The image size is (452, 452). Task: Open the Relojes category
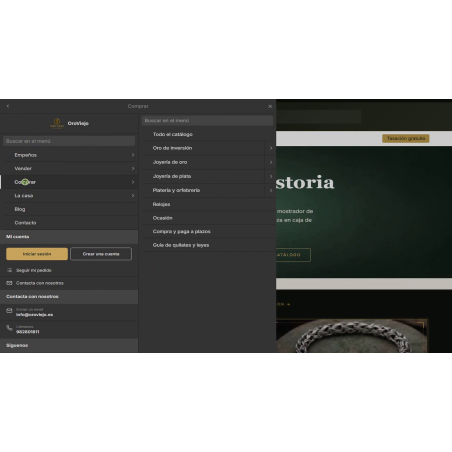tap(161, 204)
